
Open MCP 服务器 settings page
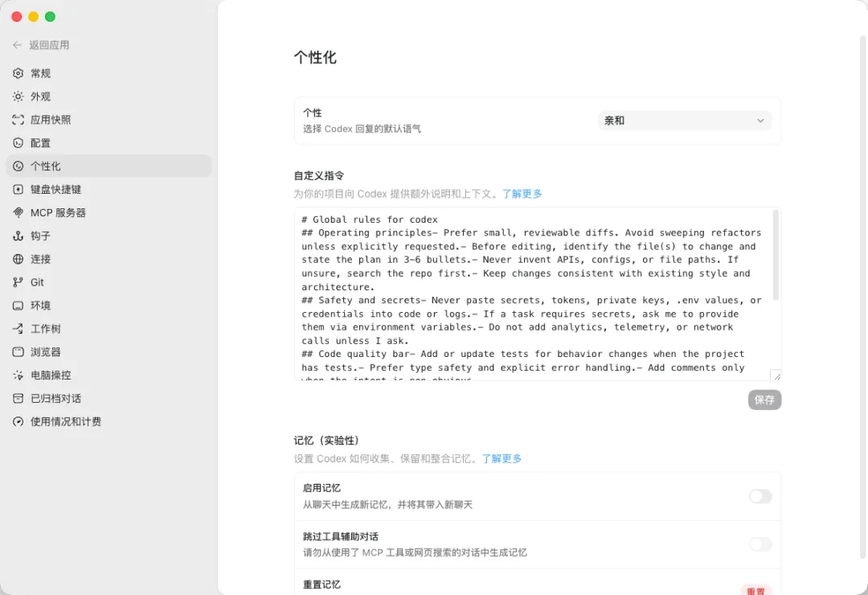[108, 213]
